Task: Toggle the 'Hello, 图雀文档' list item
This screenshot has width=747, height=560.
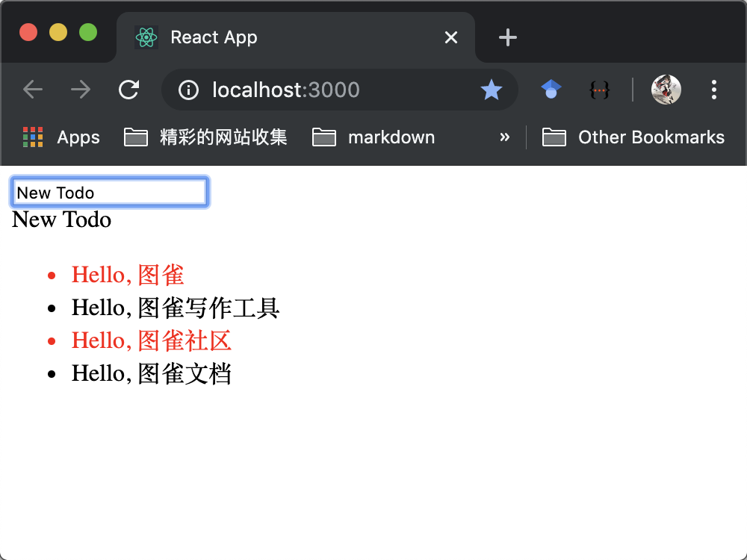Action: point(152,373)
